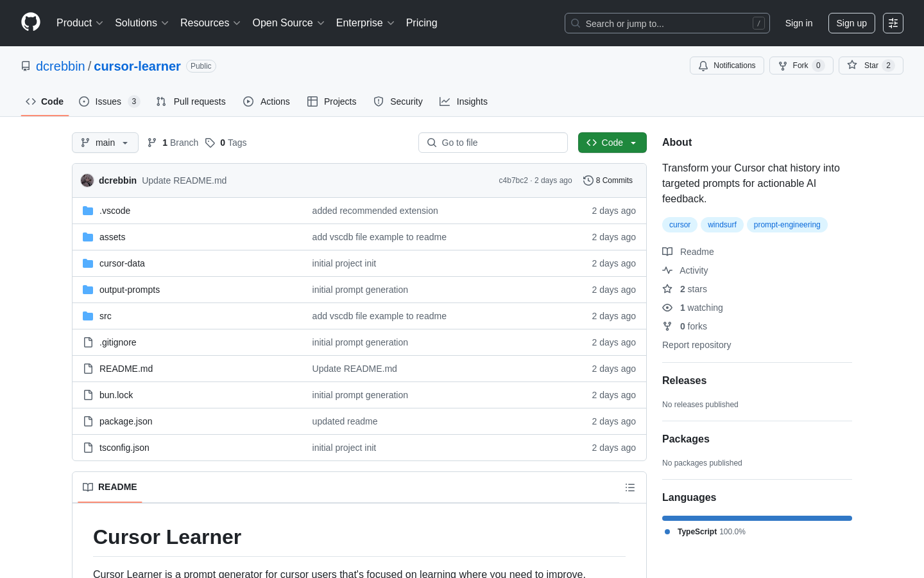Open the Activity link in About
Image resolution: width=924 pixels, height=578 pixels.
coord(685,270)
